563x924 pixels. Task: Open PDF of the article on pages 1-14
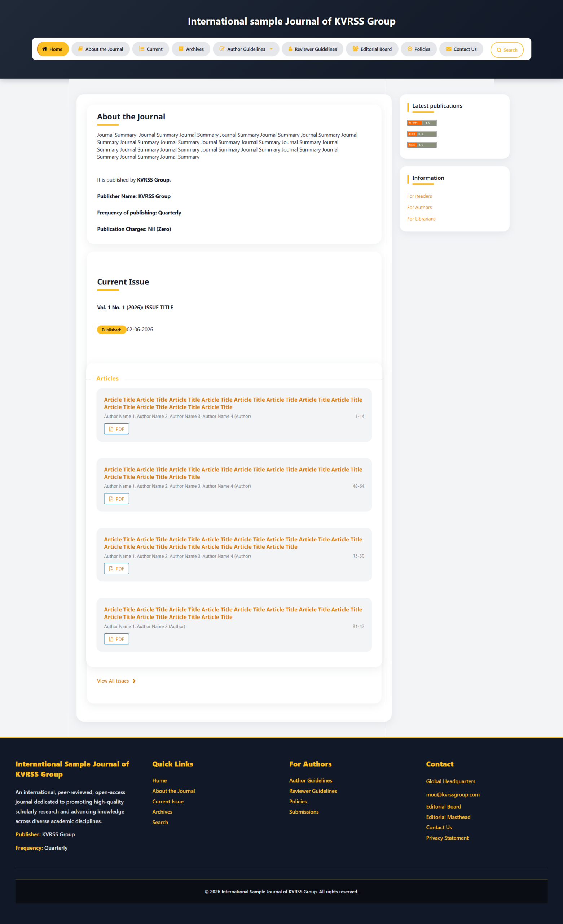pyautogui.click(x=116, y=429)
